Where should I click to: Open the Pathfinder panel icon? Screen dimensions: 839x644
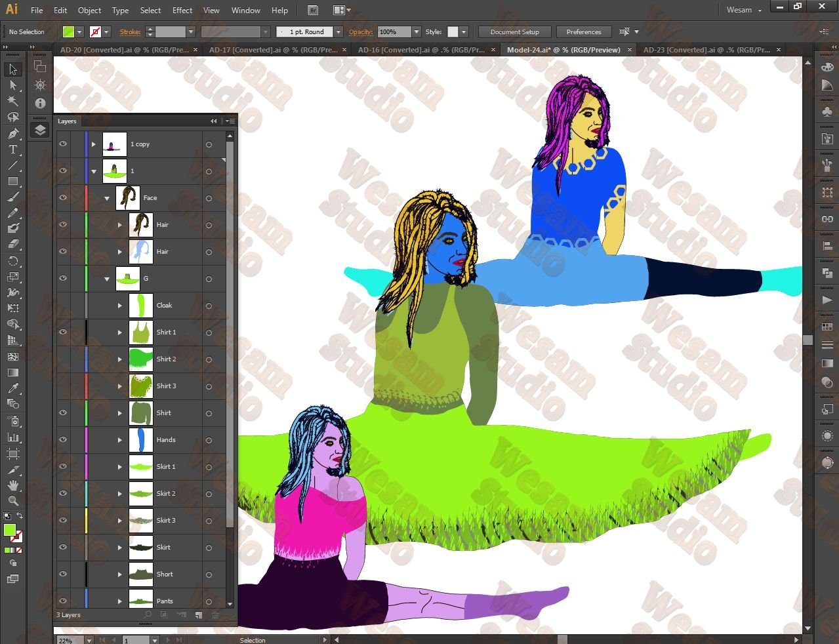point(827,273)
